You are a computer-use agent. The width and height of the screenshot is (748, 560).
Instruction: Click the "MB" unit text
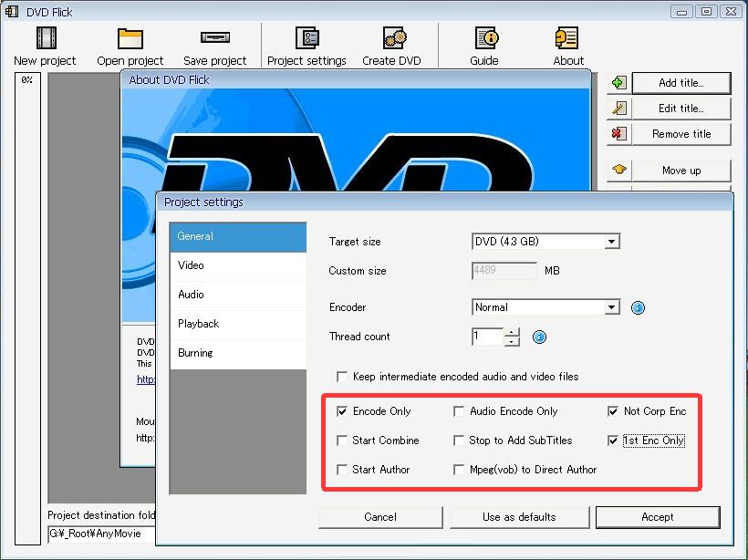pos(552,271)
